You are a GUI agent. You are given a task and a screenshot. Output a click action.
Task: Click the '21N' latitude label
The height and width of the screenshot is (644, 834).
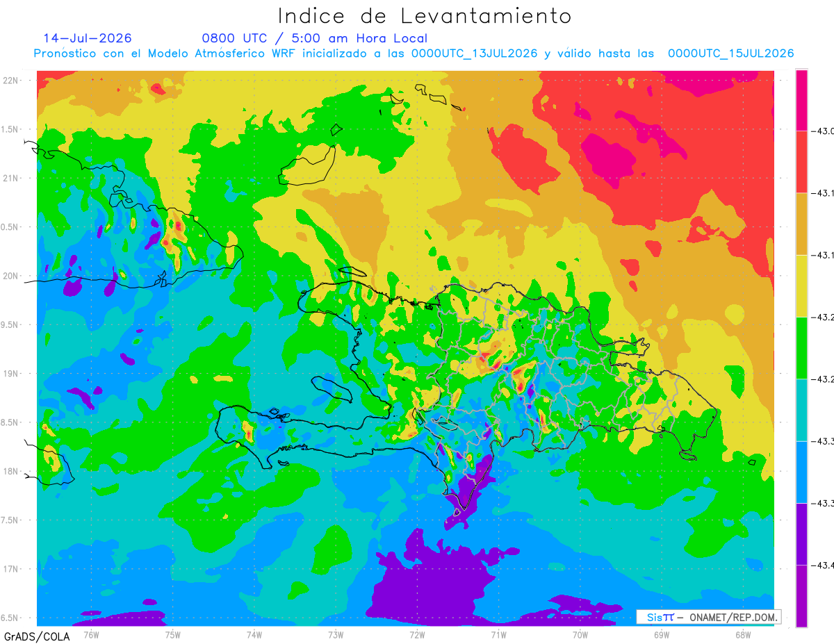click(12, 178)
